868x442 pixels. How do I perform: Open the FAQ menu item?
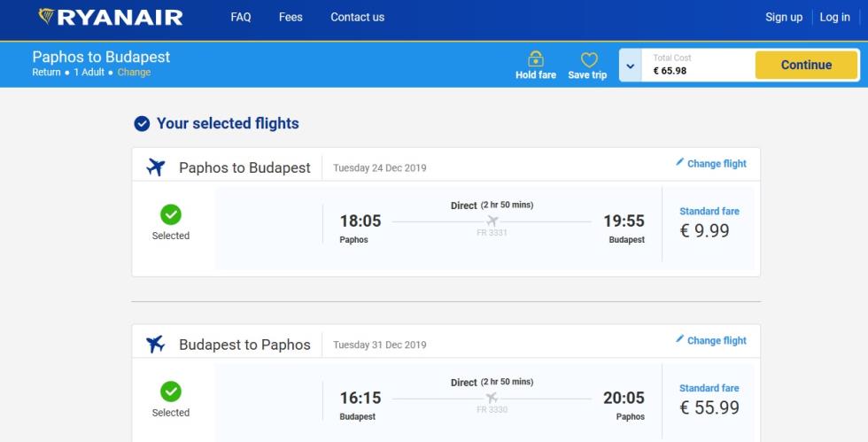(x=241, y=17)
